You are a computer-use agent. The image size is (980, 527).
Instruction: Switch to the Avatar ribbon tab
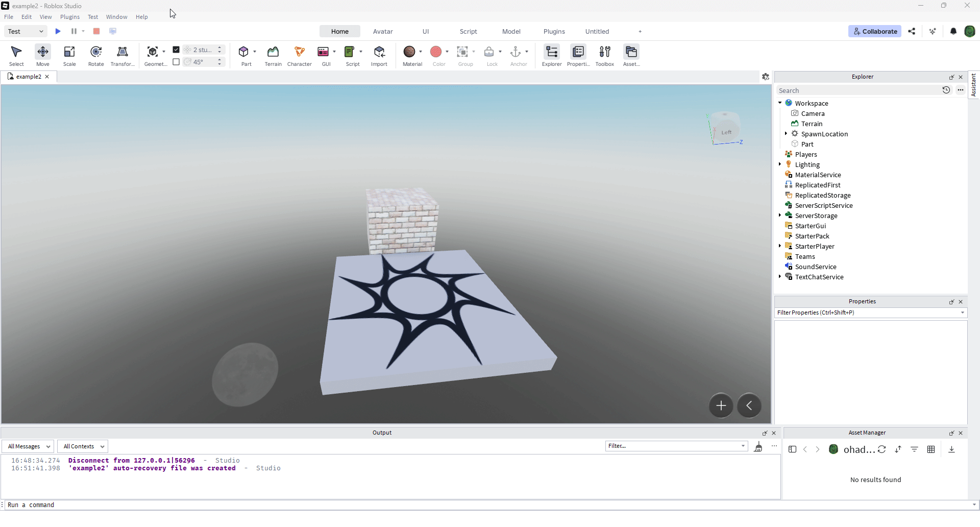point(383,32)
